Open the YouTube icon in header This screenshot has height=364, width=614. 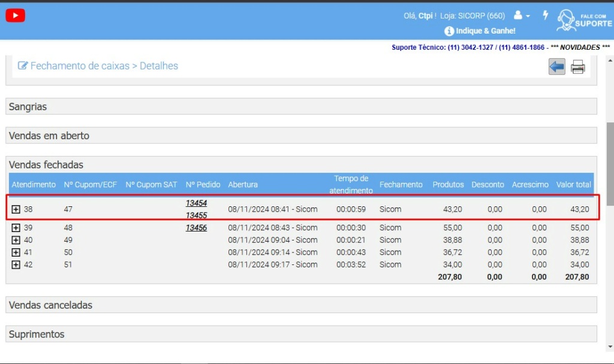click(15, 15)
